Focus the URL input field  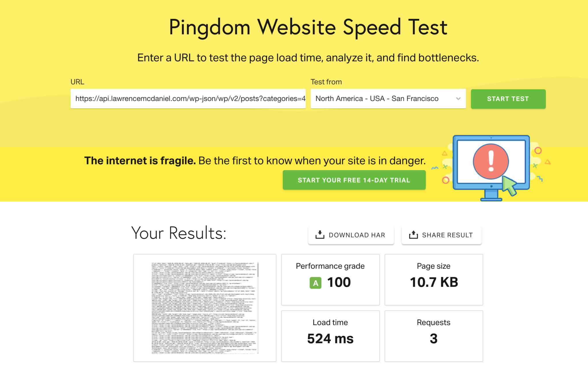pyautogui.click(x=188, y=99)
